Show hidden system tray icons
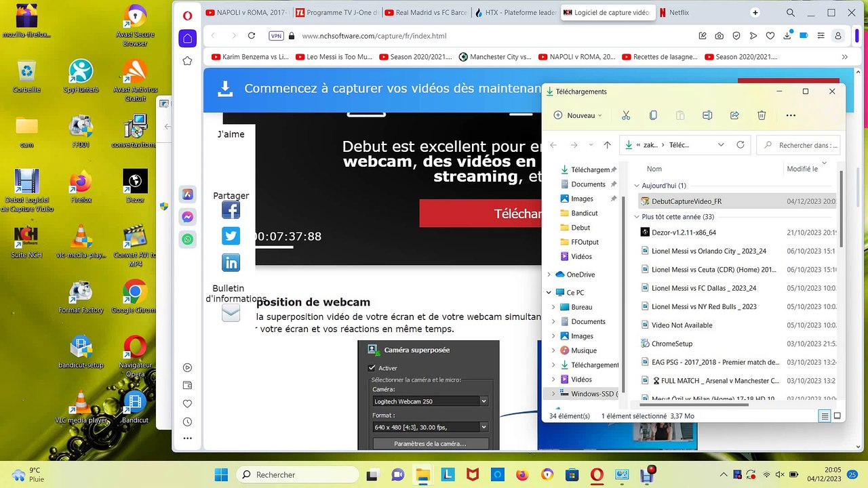 click(x=724, y=474)
